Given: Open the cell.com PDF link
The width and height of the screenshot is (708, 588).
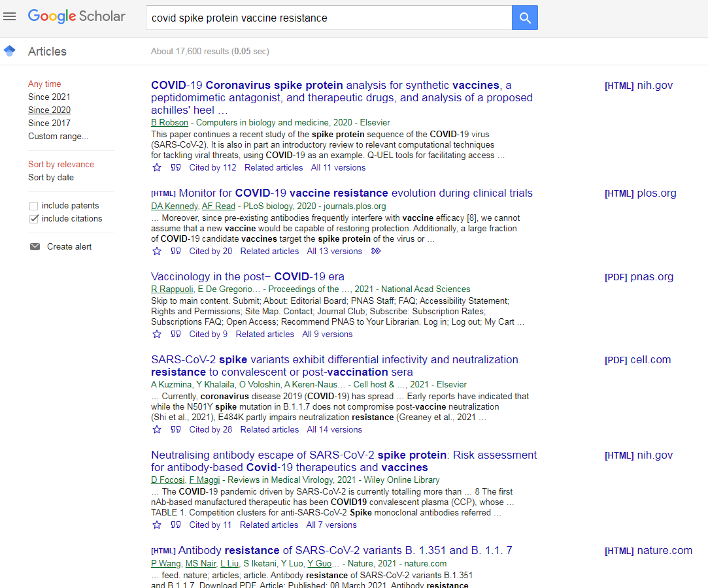Looking at the screenshot, I should [x=637, y=359].
